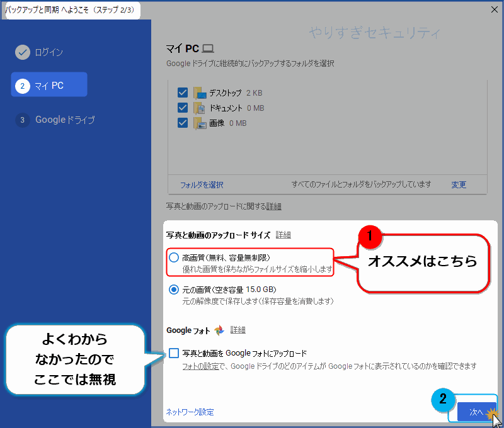Enable 写真と動画を Google フォトにアップロード checkbox
504x428 pixels.
tap(174, 353)
